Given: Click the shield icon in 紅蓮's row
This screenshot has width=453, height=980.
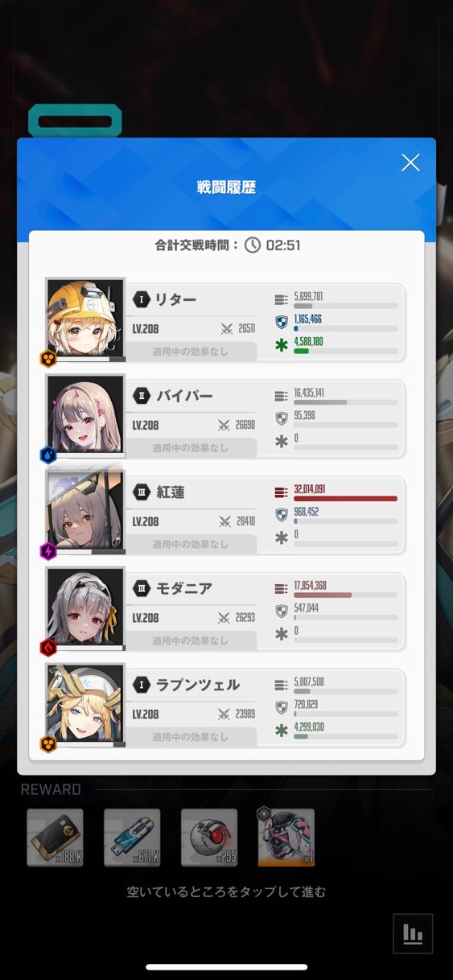Looking at the screenshot, I should coord(281,515).
